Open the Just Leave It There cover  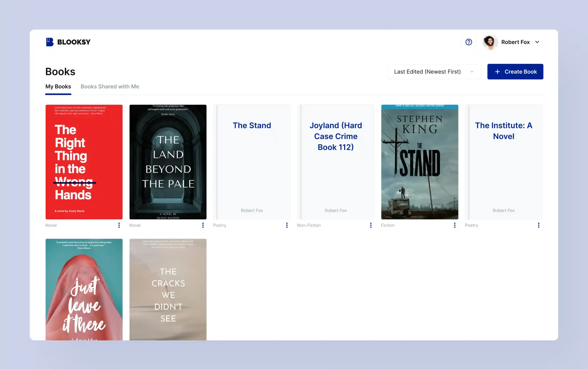click(84, 289)
